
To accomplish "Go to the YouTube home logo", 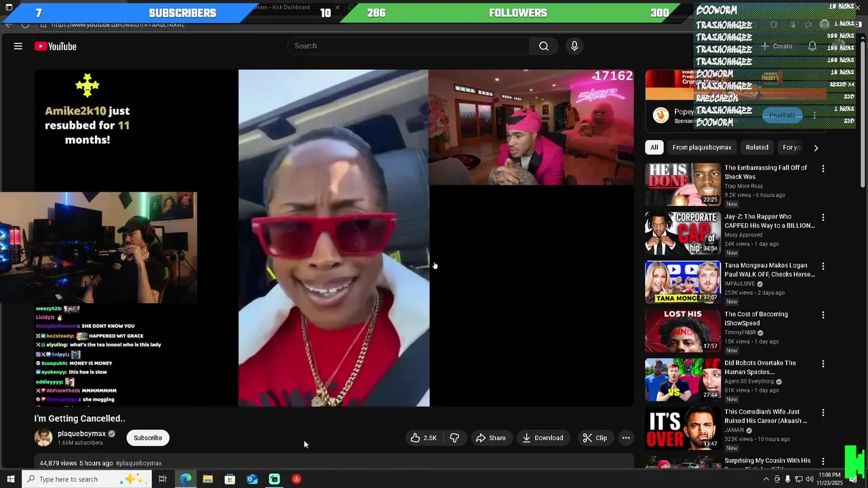I will (x=56, y=46).
